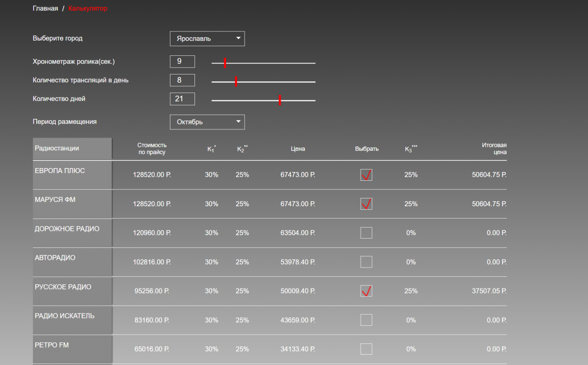Focus the clip duration input field
The width and height of the screenshot is (588, 365).
pyautogui.click(x=182, y=62)
